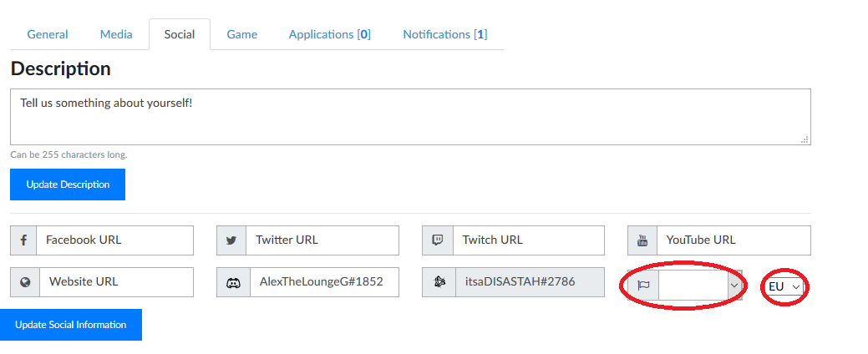
Task: Click the Twitter bird icon
Action: coord(231,240)
